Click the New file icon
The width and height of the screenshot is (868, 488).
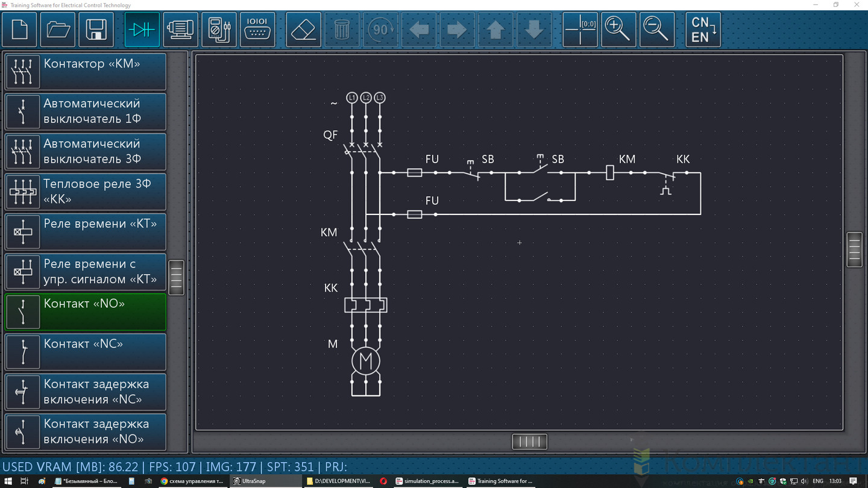pyautogui.click(x=19, y=30)
